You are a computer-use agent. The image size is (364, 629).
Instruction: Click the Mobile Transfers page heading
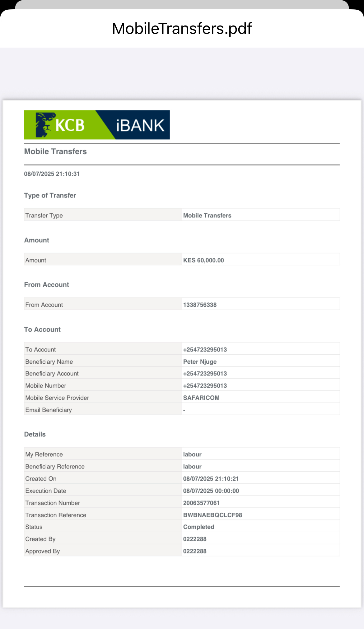click(x=55, y=151)
